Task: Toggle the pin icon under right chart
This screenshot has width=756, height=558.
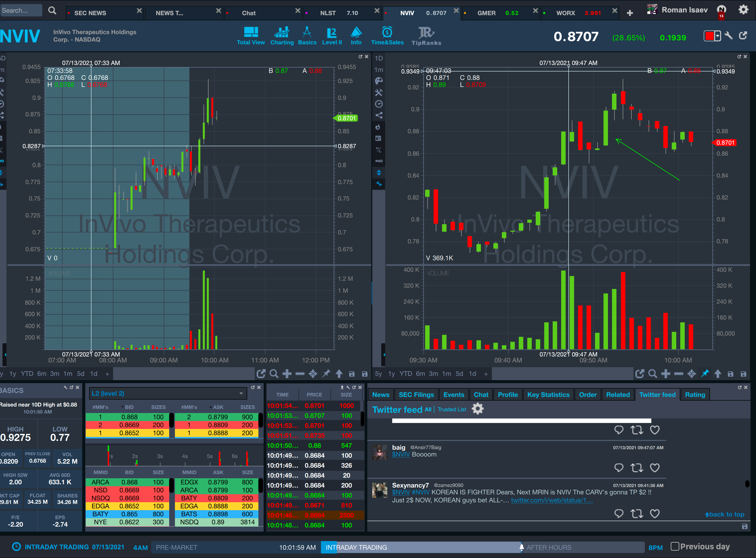Action: tap(705, 374)
